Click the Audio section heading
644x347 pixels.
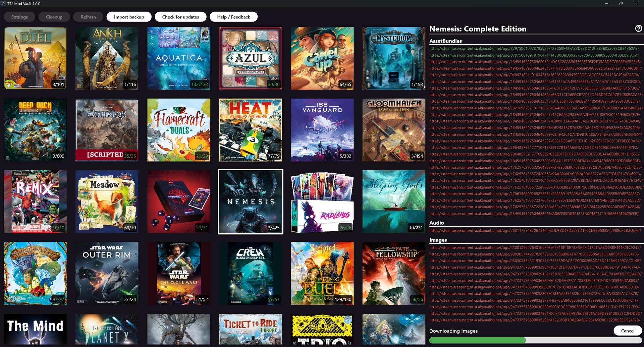click(x=436, y=223)
